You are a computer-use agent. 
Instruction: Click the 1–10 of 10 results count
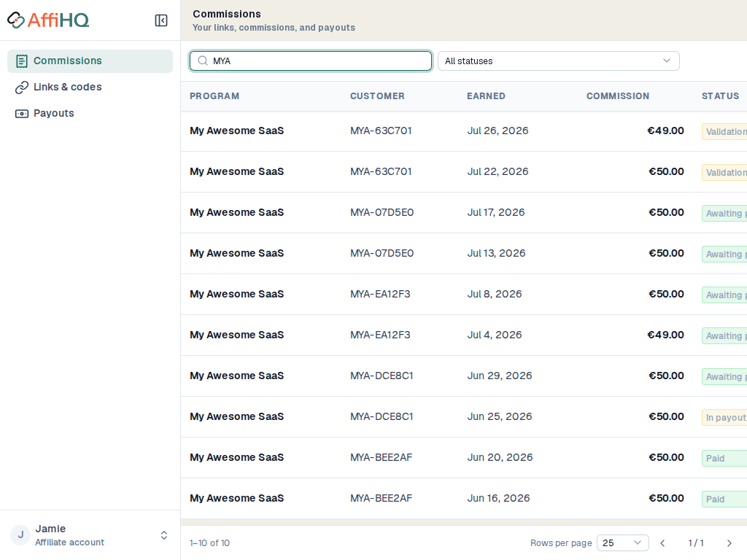click(209, 542)
